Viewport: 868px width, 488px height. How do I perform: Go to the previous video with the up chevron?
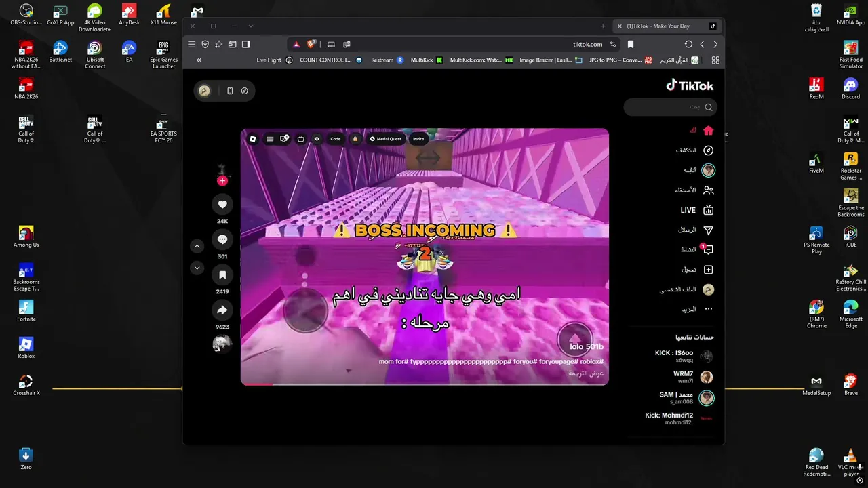(x=197, y=246)
